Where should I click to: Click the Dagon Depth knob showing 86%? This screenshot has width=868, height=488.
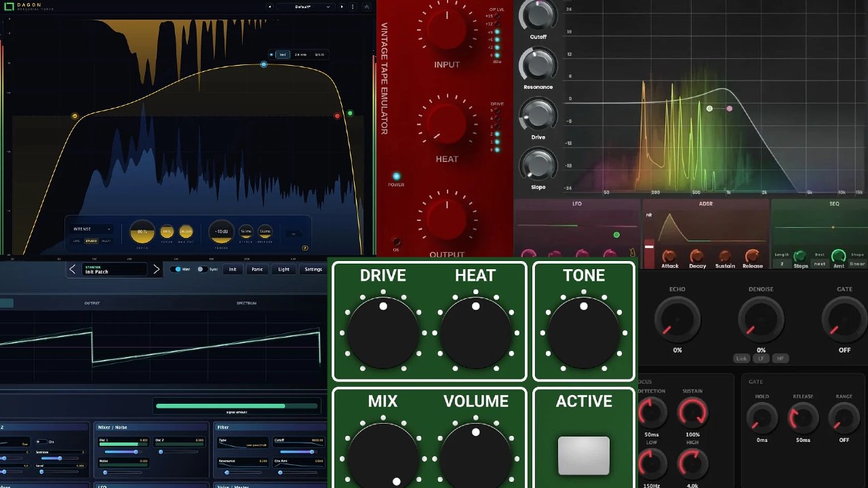142,232
